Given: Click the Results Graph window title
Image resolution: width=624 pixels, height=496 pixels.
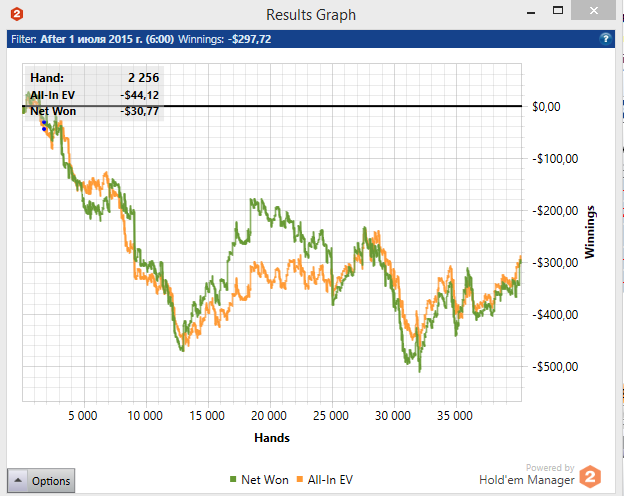Looking at the screenshot, I should (311, 15).
